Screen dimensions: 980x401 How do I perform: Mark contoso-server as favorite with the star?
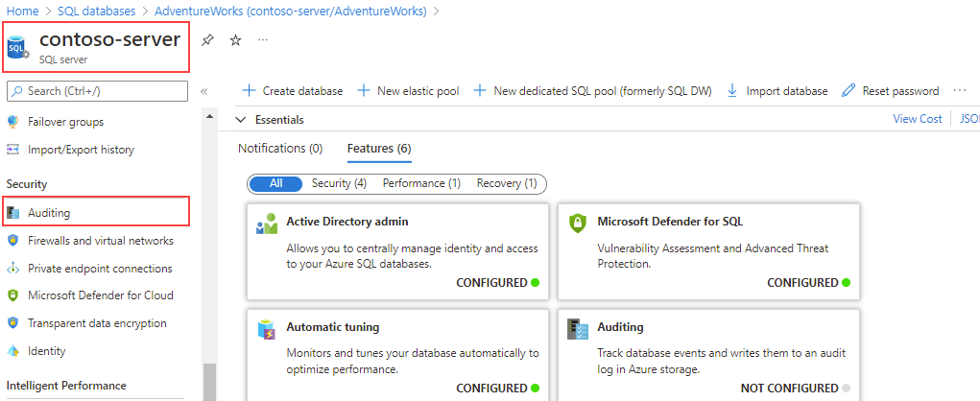pos(235,40)
